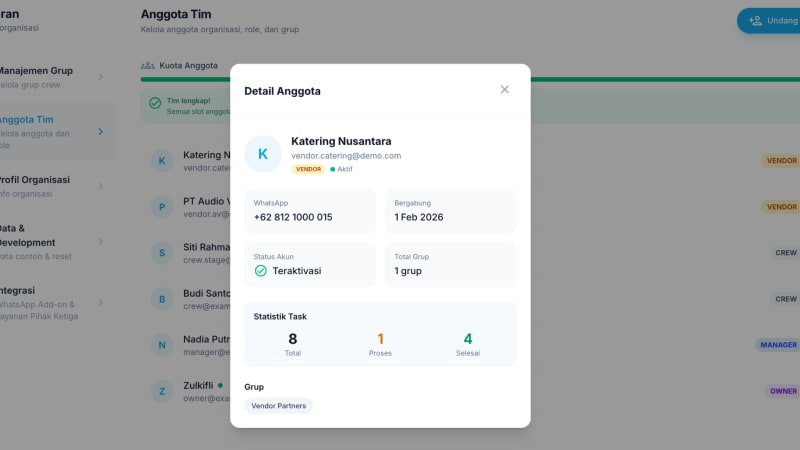Expand the Data & Development chevron

101,242
